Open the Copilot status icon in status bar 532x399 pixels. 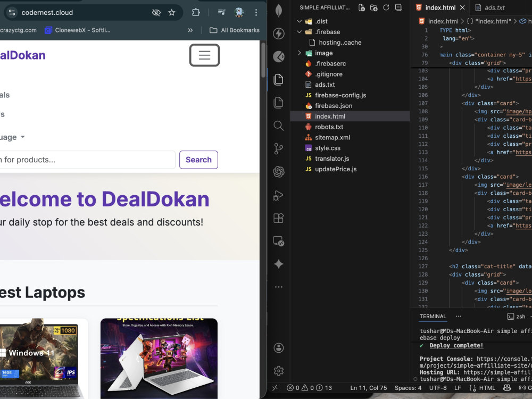tap(507, 388)
